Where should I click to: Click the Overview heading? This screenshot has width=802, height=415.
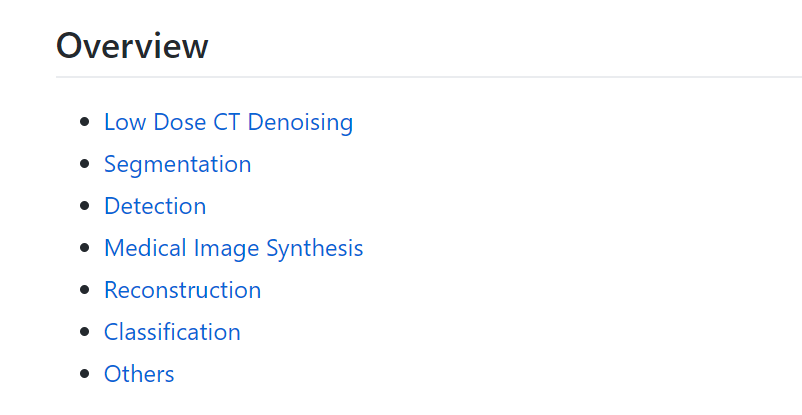point(132,46)
